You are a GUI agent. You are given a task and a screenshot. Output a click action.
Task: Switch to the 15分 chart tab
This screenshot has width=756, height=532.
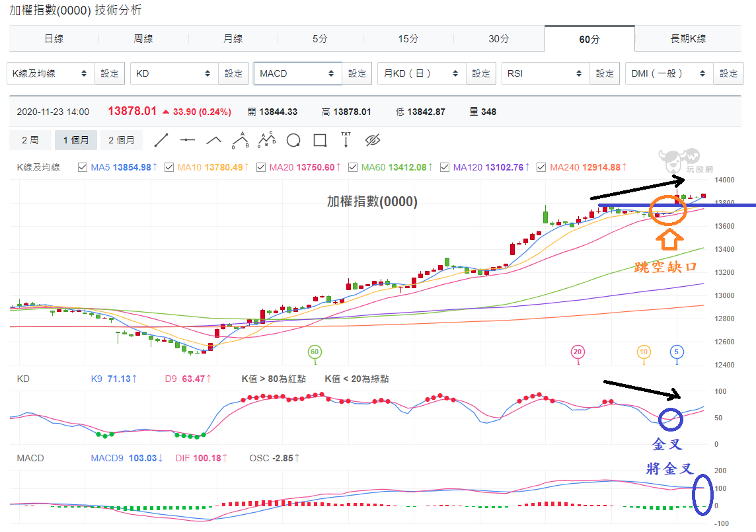tap(408, 38)
